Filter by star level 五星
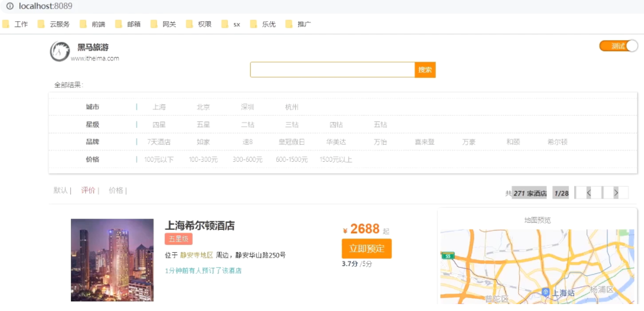 pos(204,125)
